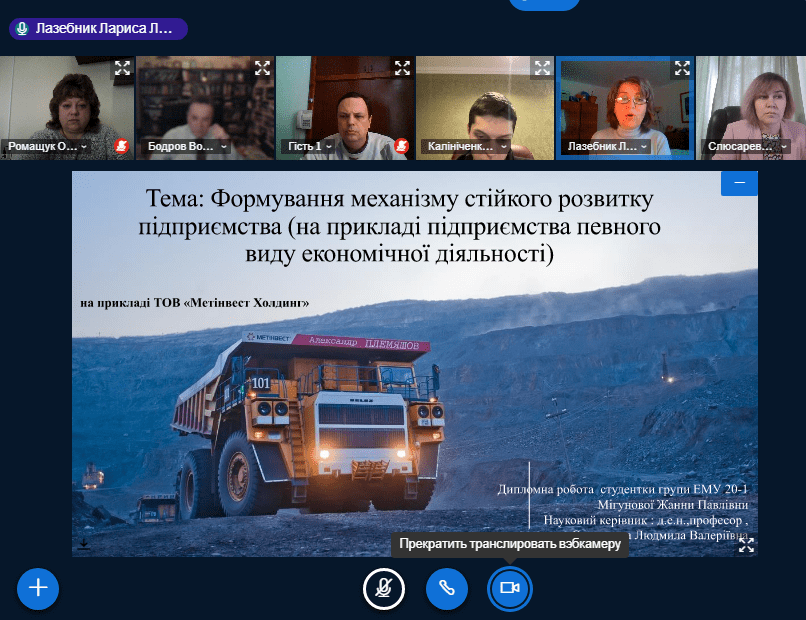
Task: Download the presentation via bottom-left arrow icon
Action: 84,544
